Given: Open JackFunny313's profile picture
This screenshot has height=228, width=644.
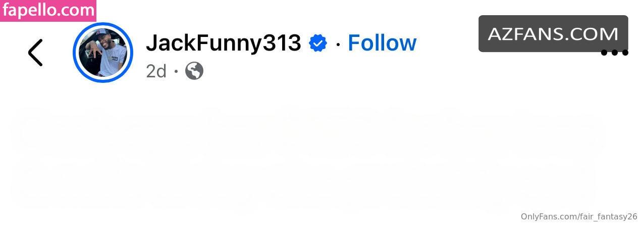Looking at the screenshot, I should pos(103,53).
